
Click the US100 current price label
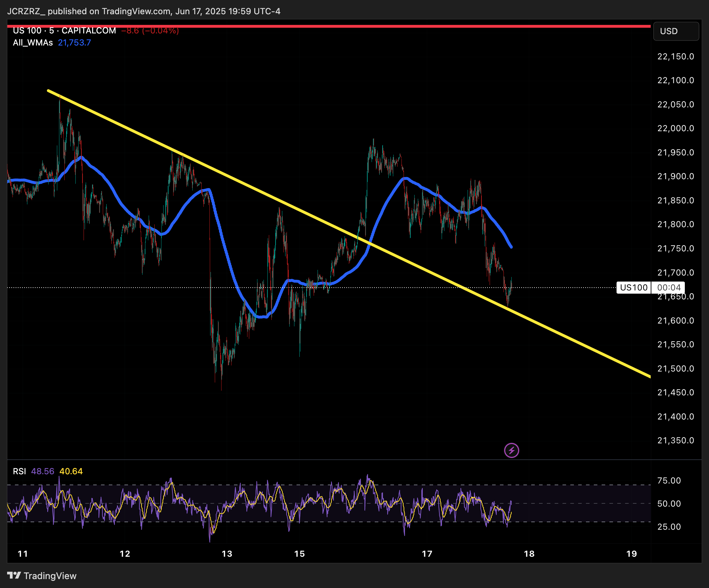point(634,288)
